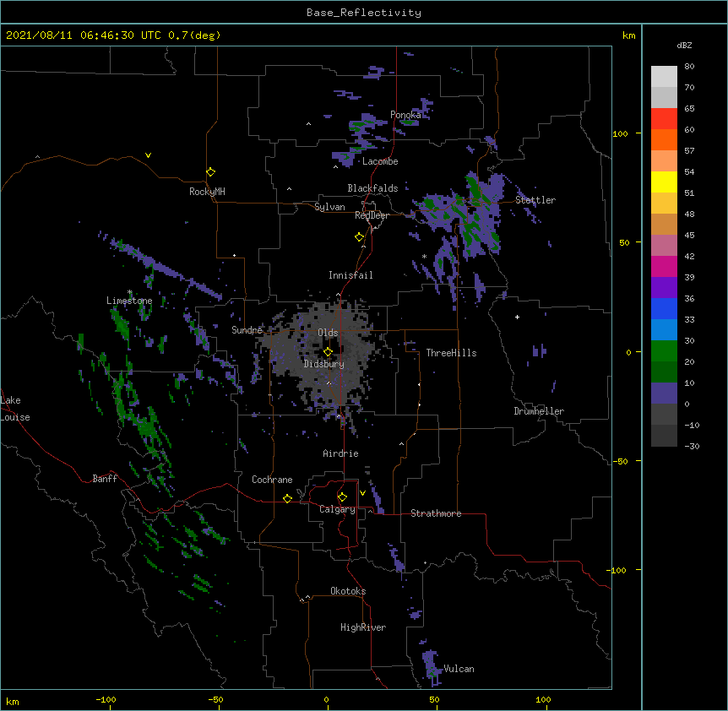The width and height of the screenshot is (728, 711).
Task: Click white asterisk marker southeast of RedDeer
Action: coord(424,257)
